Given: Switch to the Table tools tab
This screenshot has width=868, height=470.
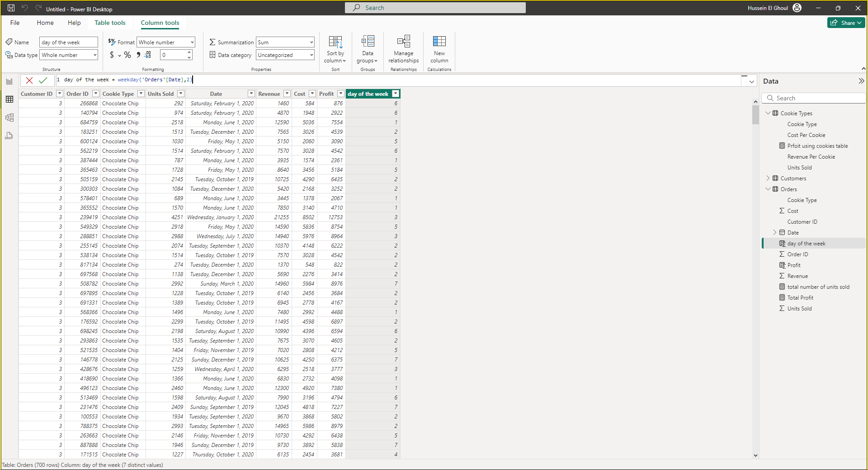Looking at the screenshot, I should tap(110, 23).
